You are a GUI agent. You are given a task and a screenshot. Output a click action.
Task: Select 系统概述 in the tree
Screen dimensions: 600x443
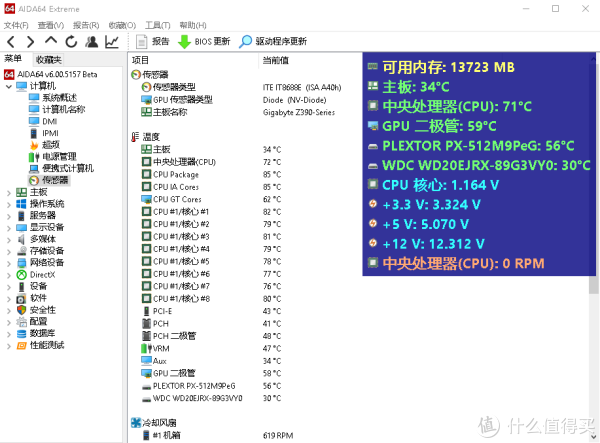(x=59, y=98)
